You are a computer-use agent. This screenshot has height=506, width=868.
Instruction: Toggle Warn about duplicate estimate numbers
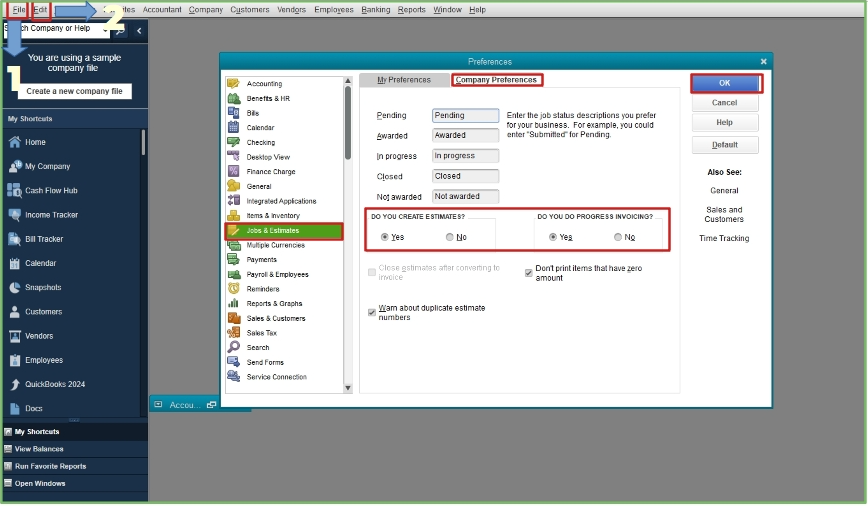click(x=372, y=312)
